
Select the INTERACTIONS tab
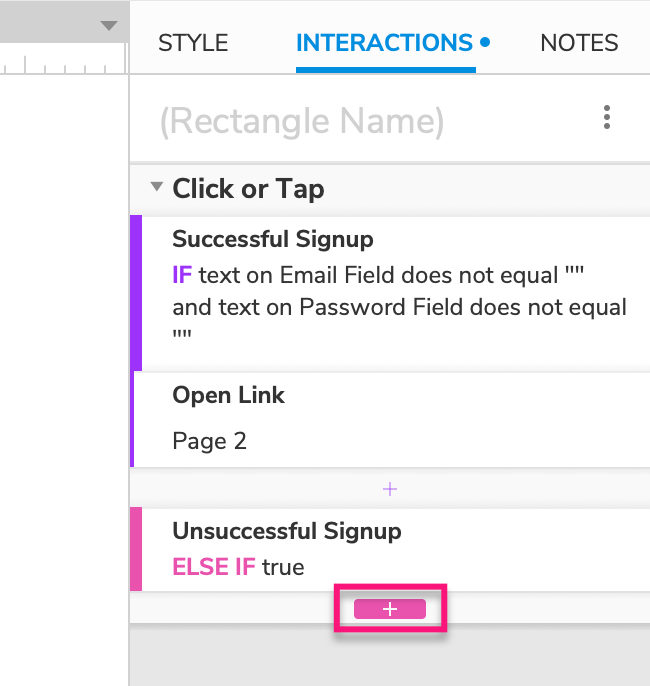point(385,43)
